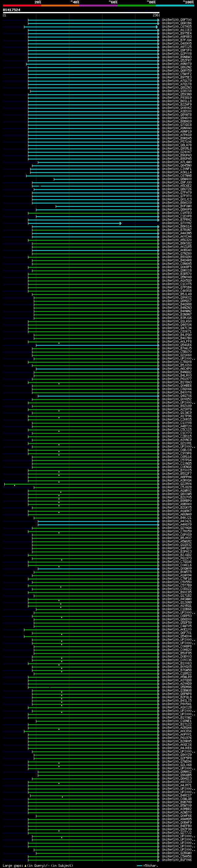Click the orange ~40% identity color bar
The image size is (197, 868).
tap(60, 6)
